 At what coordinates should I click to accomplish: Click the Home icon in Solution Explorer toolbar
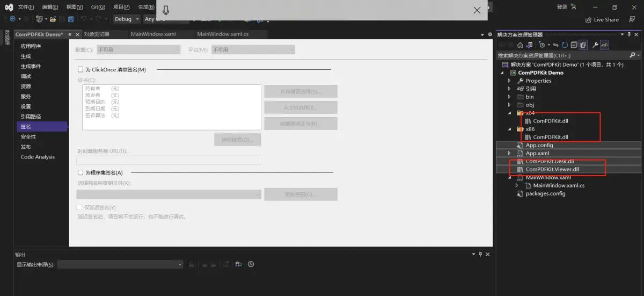click(520, 45)
